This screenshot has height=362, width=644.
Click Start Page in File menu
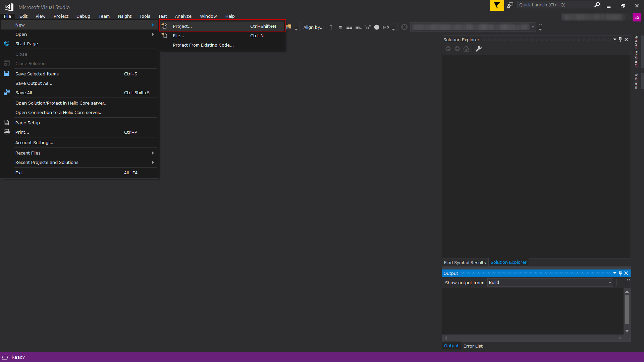click(x=80, y=44)
